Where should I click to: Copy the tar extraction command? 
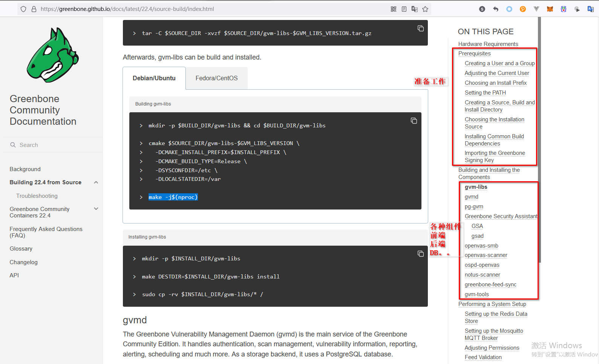pos(420,29)
